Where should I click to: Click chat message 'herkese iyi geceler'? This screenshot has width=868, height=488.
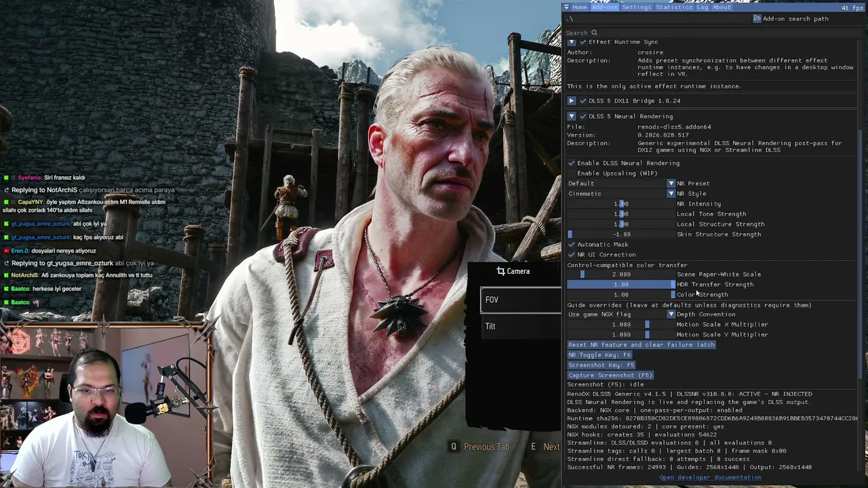[x=57, y=289]
